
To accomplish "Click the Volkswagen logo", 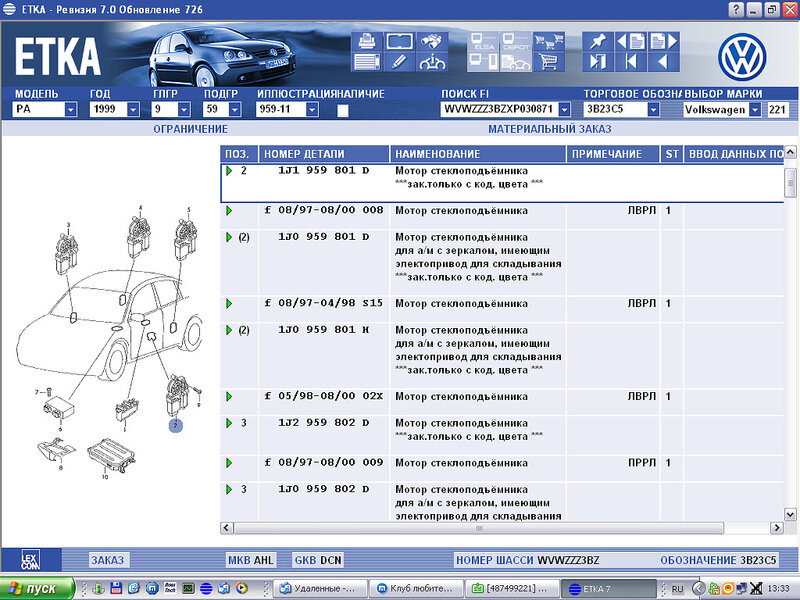I will pos(742,57).
